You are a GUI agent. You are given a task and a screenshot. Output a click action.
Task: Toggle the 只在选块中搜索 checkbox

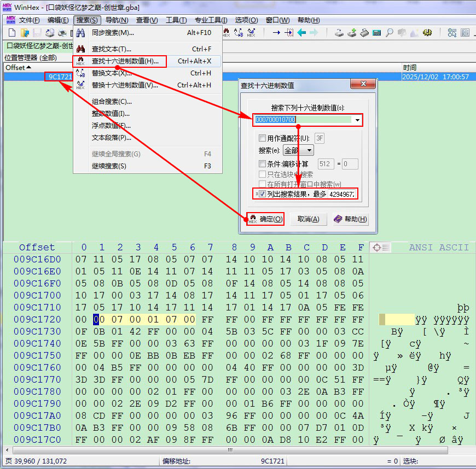(x=262, y=174)
